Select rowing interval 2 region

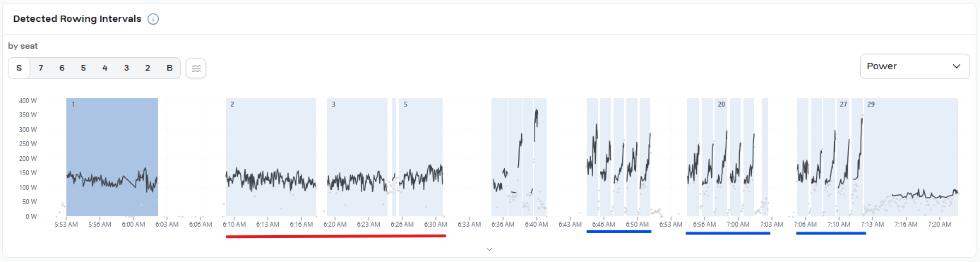[271, 157]
